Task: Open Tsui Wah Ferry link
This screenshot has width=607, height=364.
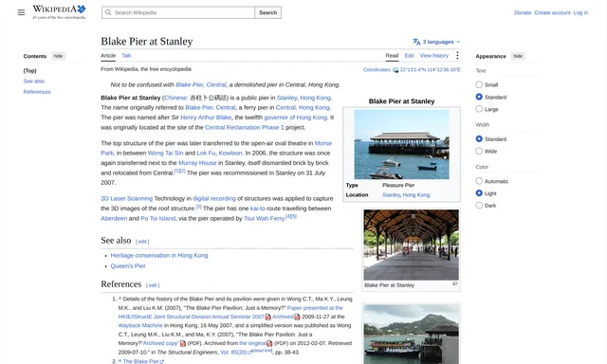Action: click(x=264, y=219)
